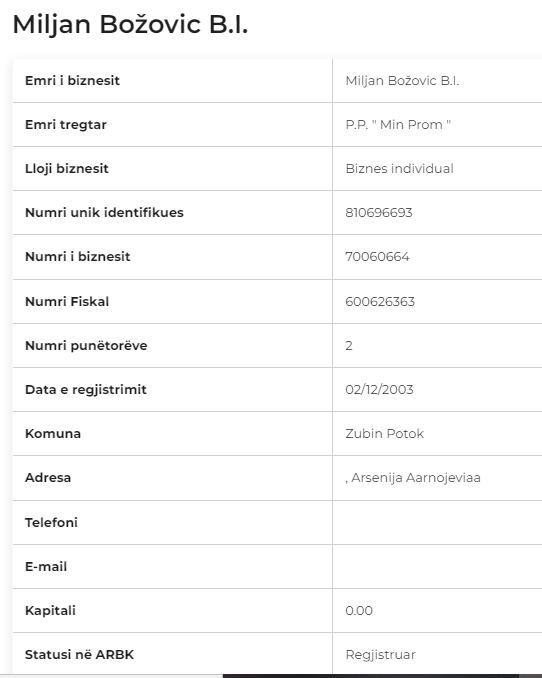The height and width of the screenshot is (678, 542).
Task: Click the business number 70060664
Action: click(377, 257)
